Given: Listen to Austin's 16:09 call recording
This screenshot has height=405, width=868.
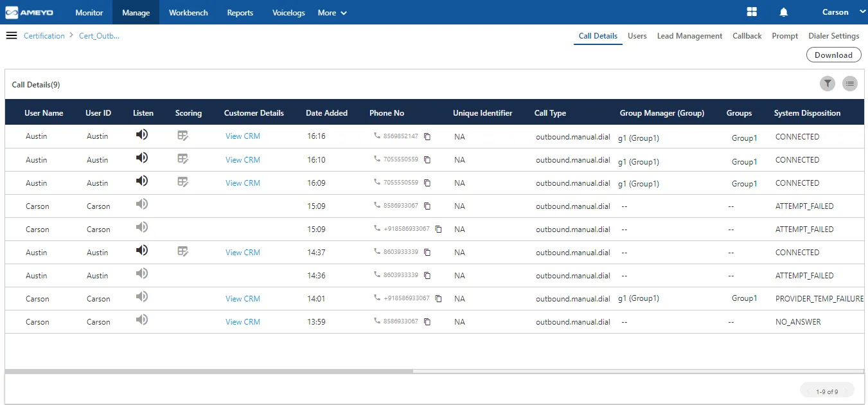Looking at the screenshot, I should pos(142,181).
